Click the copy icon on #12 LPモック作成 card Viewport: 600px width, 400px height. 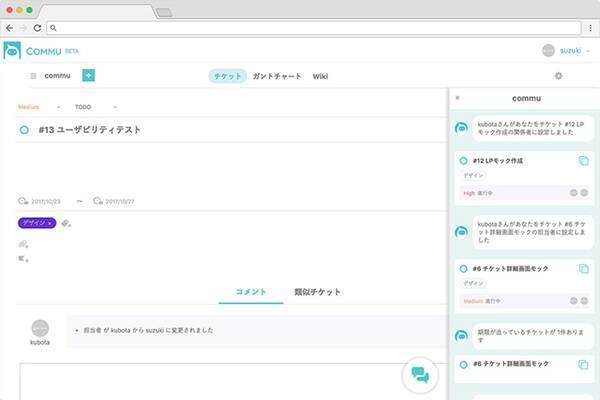[x=583, y=161]
